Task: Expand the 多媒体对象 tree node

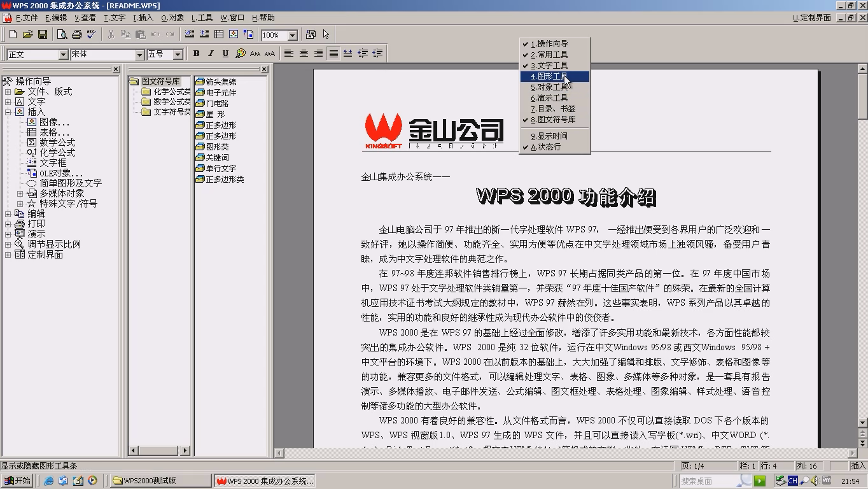Action: point(20,194)
